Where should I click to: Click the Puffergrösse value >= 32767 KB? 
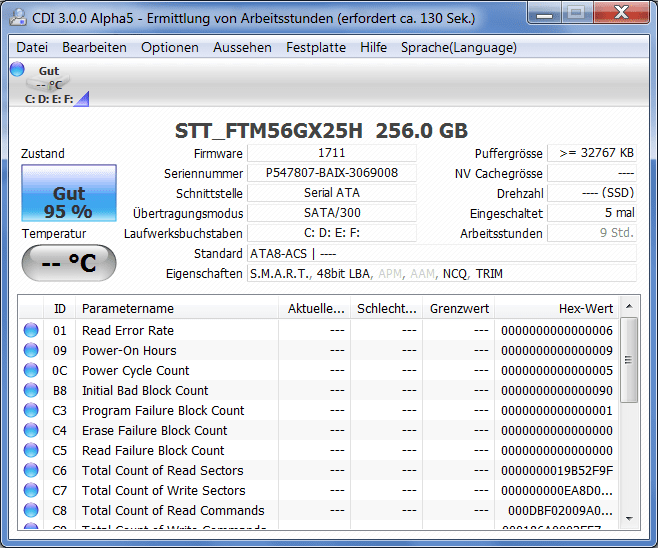[592, 153]
